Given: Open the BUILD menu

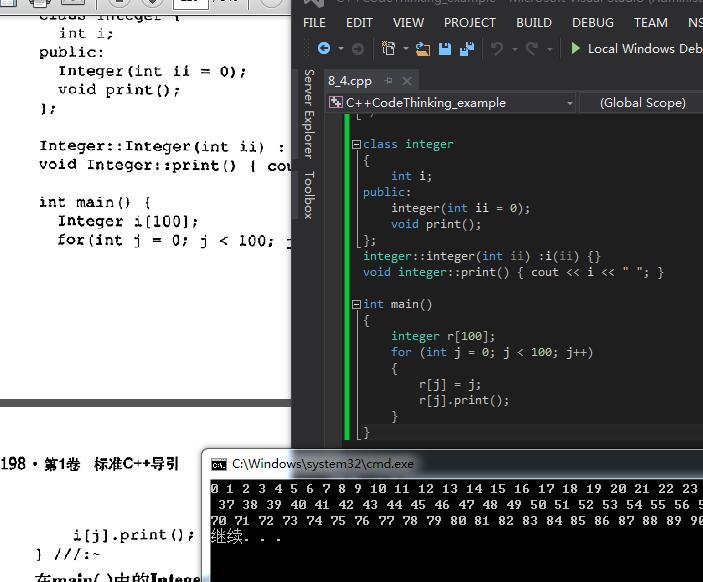Looking at the screenshot, I should [534, 22].
